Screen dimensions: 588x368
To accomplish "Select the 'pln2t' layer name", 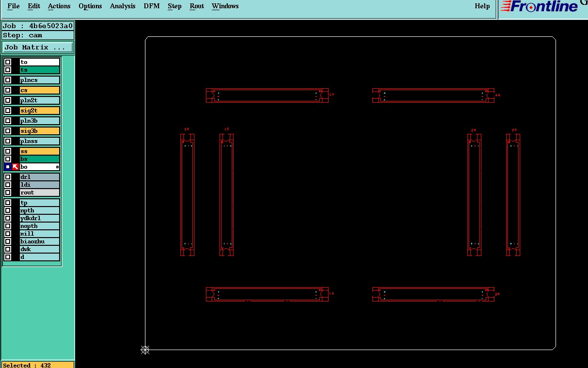I will (40, 100).
